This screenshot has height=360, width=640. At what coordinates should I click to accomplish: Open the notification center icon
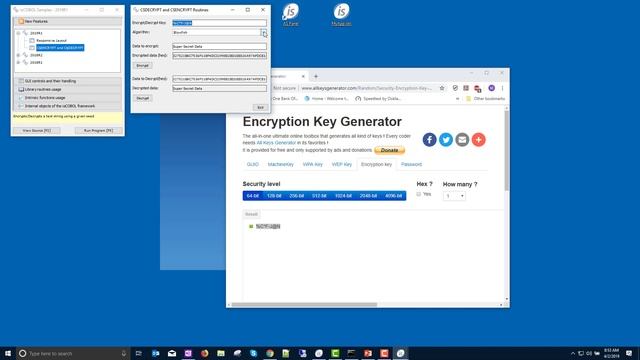[629, 353]
